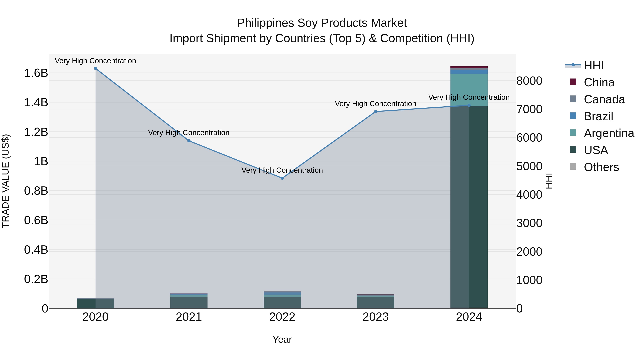The width and height of the screenshot is (644, 362).
Task: Click the Year axis title
Action: pos(282,340)
